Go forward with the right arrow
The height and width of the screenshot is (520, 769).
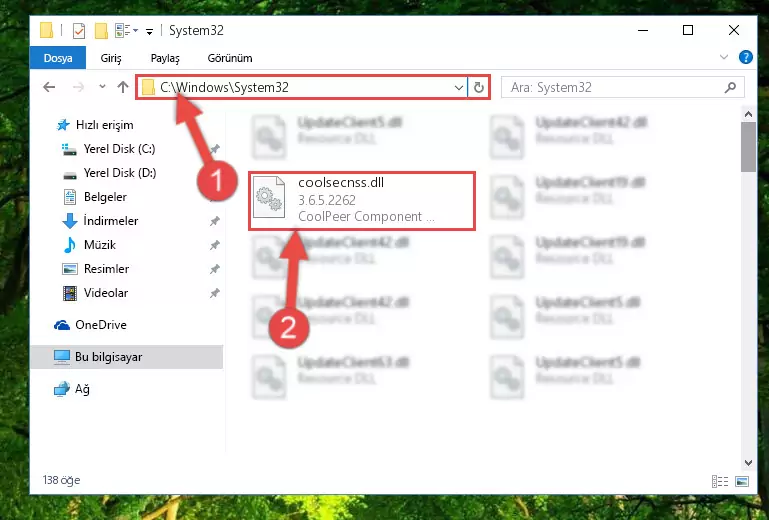pos(78,87)
